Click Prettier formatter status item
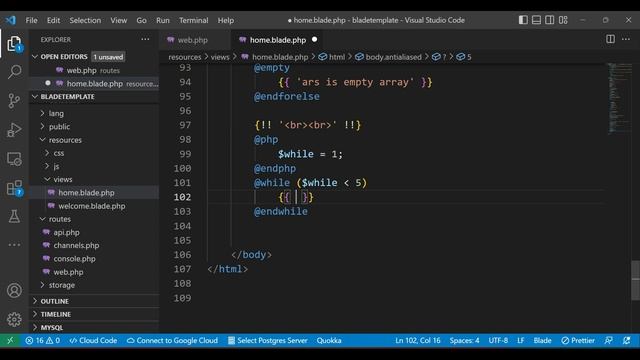 [578, 340]
